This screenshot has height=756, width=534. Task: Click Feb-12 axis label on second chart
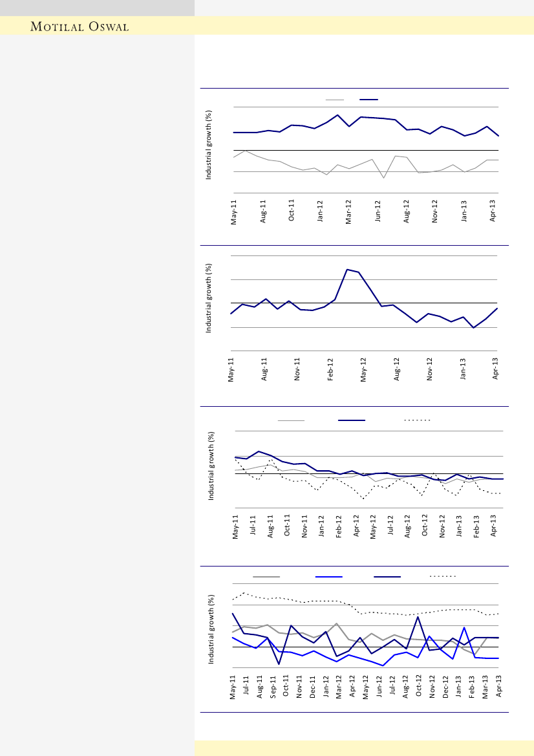point(330,369)
